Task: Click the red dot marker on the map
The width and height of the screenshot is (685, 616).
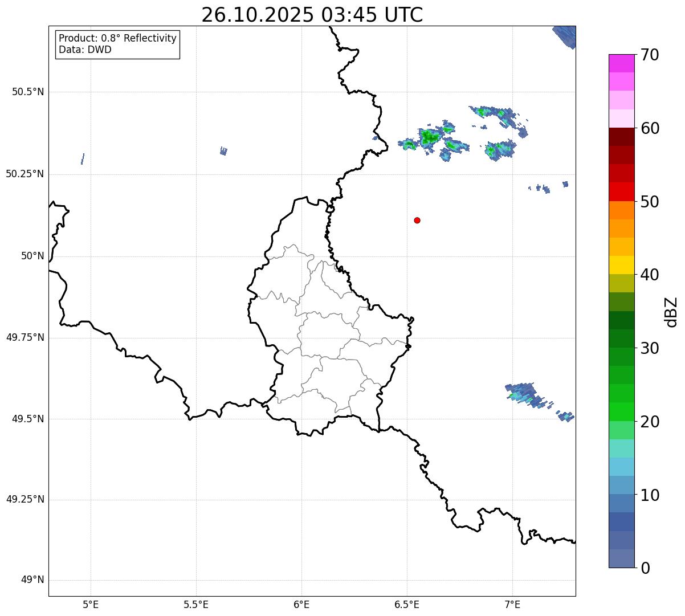Action: pyautogui.click(x=417, y=221)
